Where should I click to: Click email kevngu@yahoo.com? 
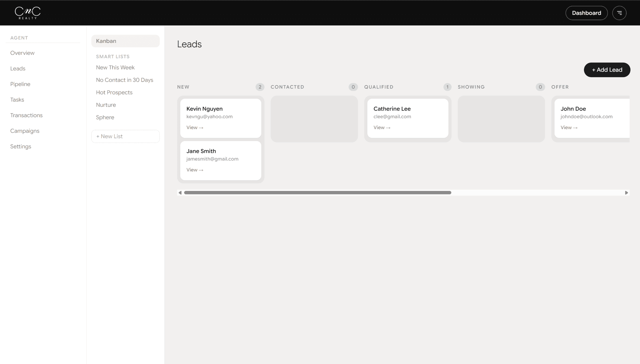pyautogui.click(x=209, y=117)
